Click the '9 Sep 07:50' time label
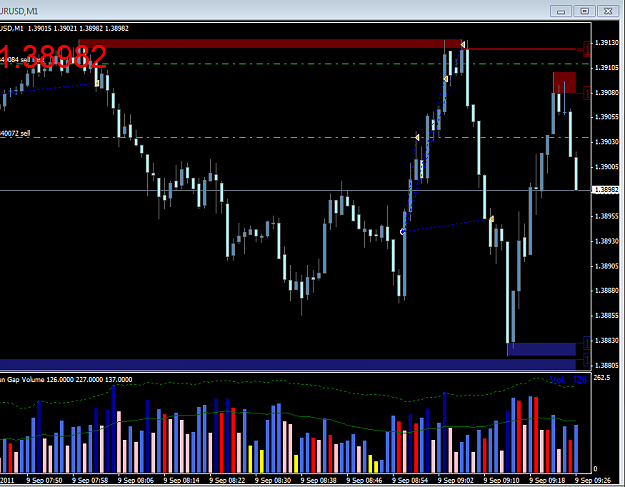 tap(44, 480)
